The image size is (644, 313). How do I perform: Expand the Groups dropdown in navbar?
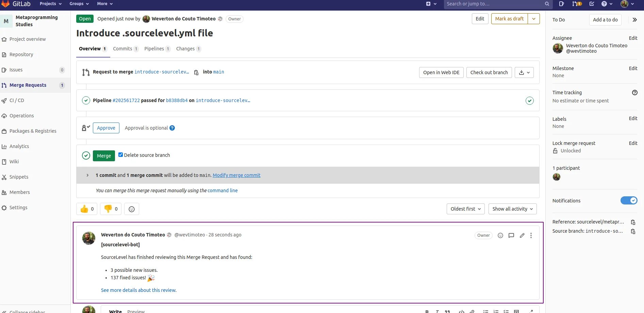[79, 4]
